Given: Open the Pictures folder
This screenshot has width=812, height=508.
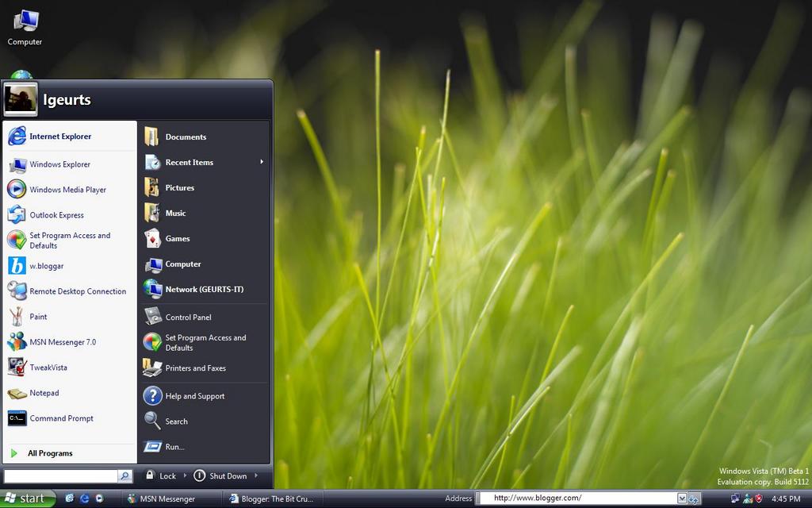Looking at the screenshot, I should (x=204, y=187).
